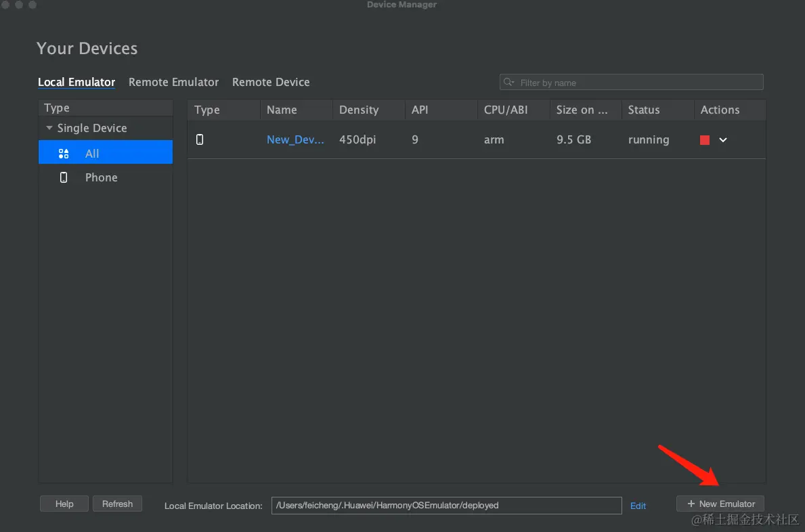Image resolution: width=805 pixels, height=532 pixels.
Task: Click the Refresh button
Action: pos(117,504)
